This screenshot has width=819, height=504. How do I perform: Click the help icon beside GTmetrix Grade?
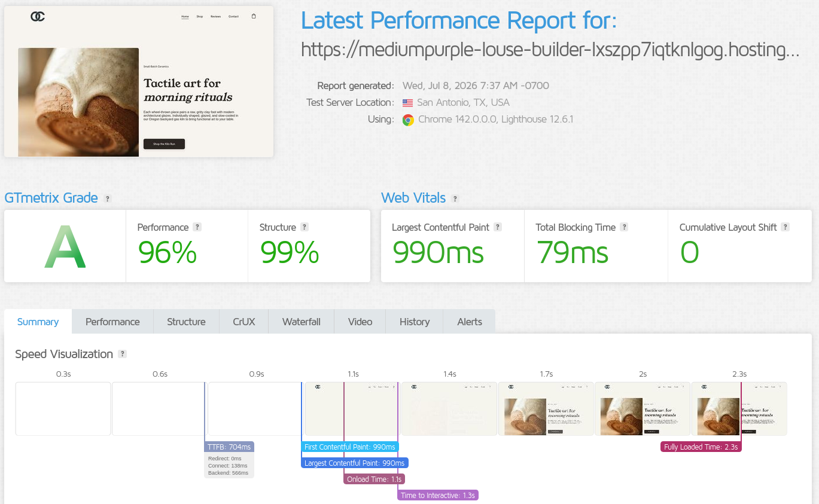[108, 198]
